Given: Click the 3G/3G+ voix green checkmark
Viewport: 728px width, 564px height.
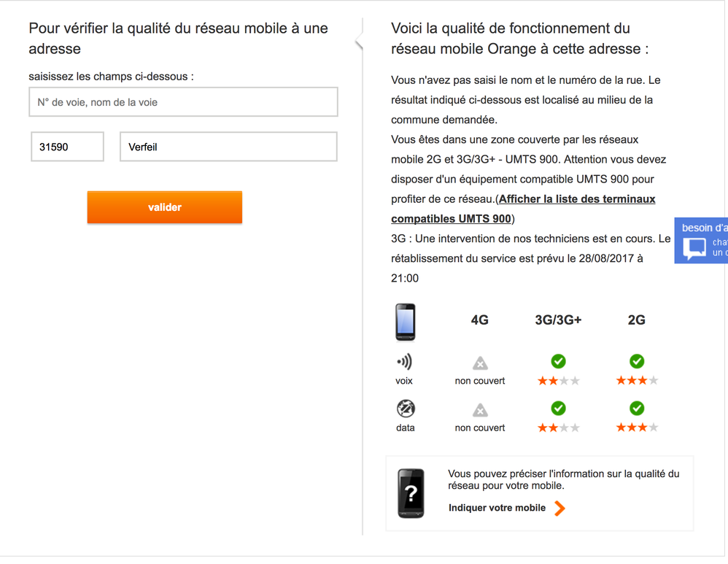Looking at the screenshot, I should click(558, 361).
